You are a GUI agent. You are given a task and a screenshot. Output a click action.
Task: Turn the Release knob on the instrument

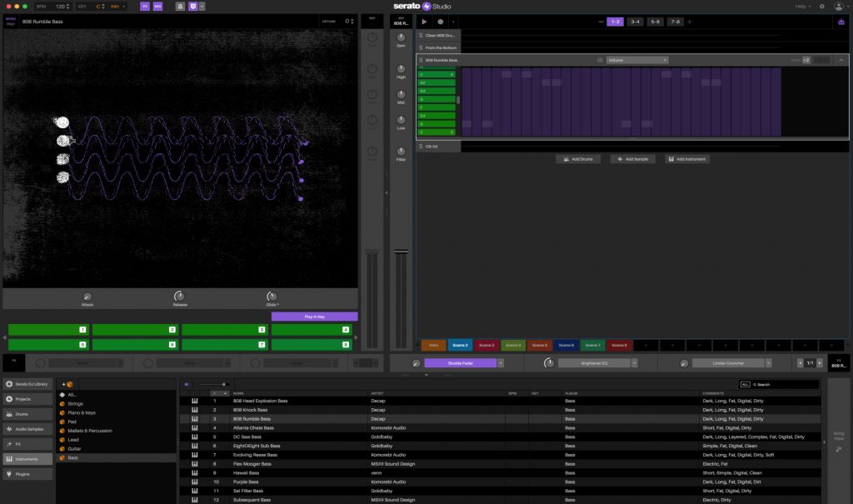coord(178,295)
